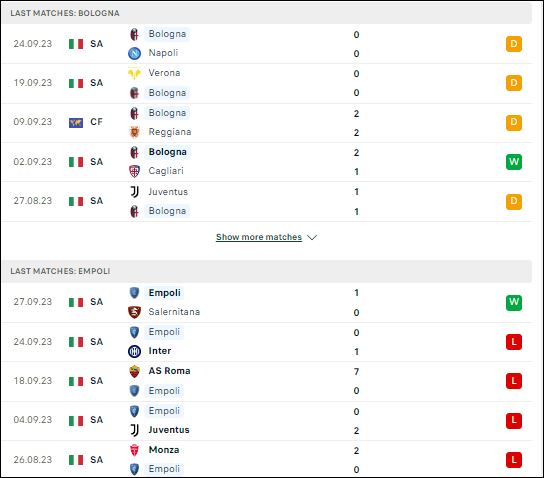Click the Italy flag on the 24.09.23 Bologna match
544x478 pixels.
click(76, 44)
